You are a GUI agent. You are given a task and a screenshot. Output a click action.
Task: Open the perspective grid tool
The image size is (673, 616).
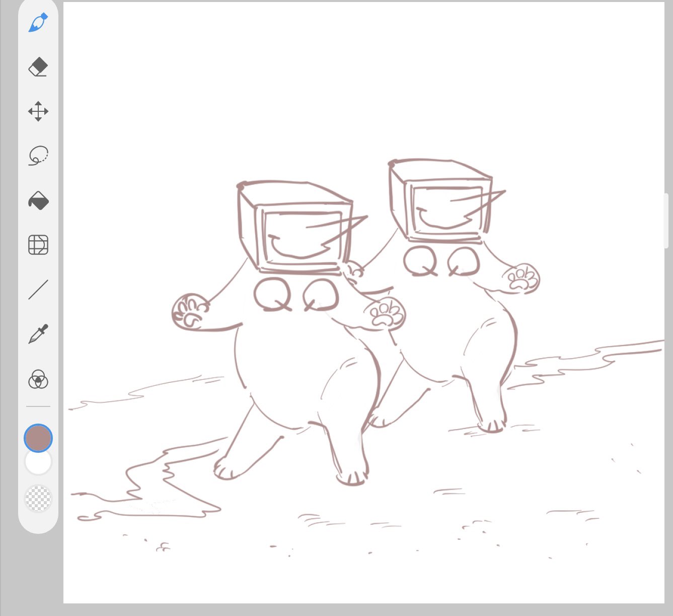[x=38, y=245]
